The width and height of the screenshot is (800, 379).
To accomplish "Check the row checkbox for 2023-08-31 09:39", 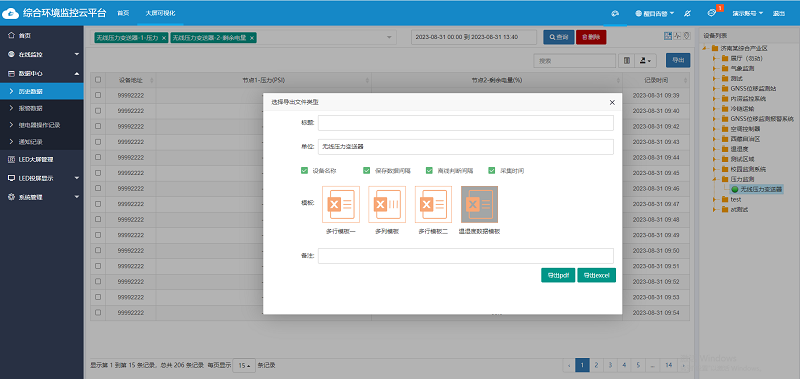I will 98,95.
